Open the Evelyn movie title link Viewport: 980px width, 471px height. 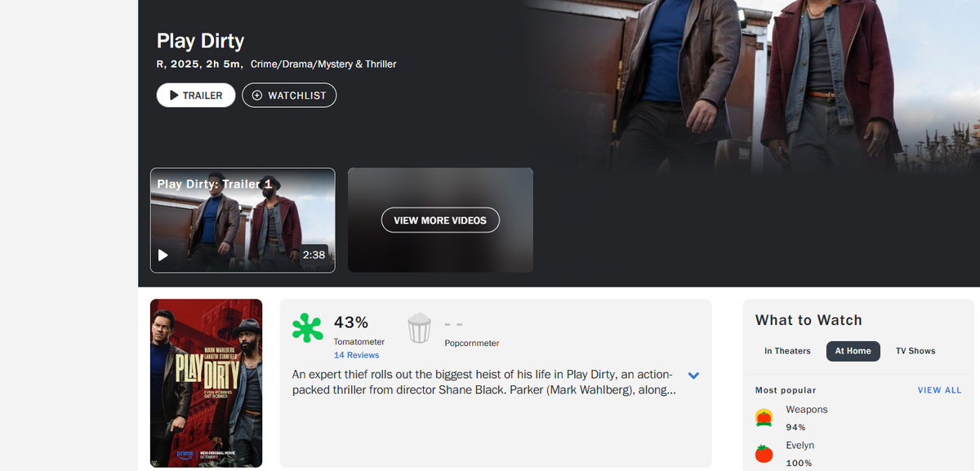(x=800, y=446)
